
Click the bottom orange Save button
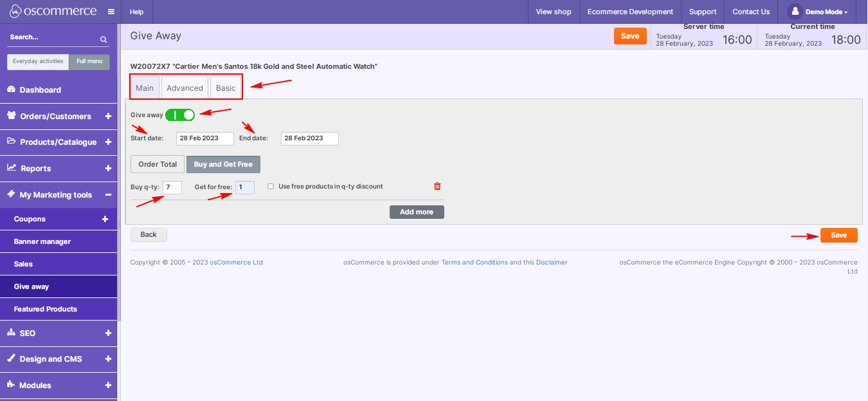[839, 236]
